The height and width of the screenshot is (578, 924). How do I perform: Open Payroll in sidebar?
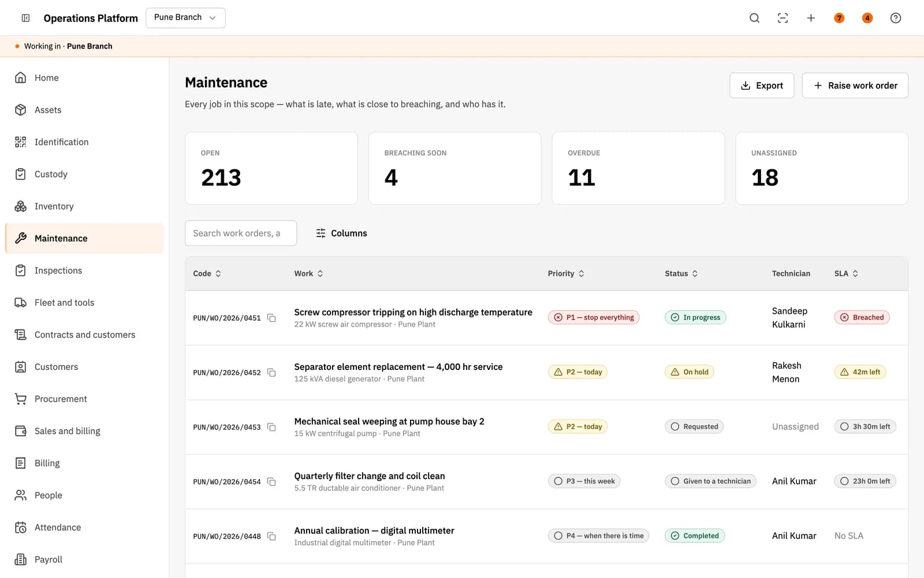pos(84,560)
